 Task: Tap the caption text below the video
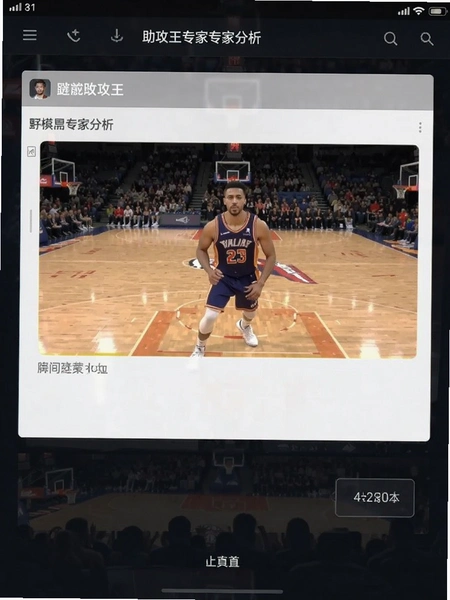pyautogui.click(x=72, y=368)
